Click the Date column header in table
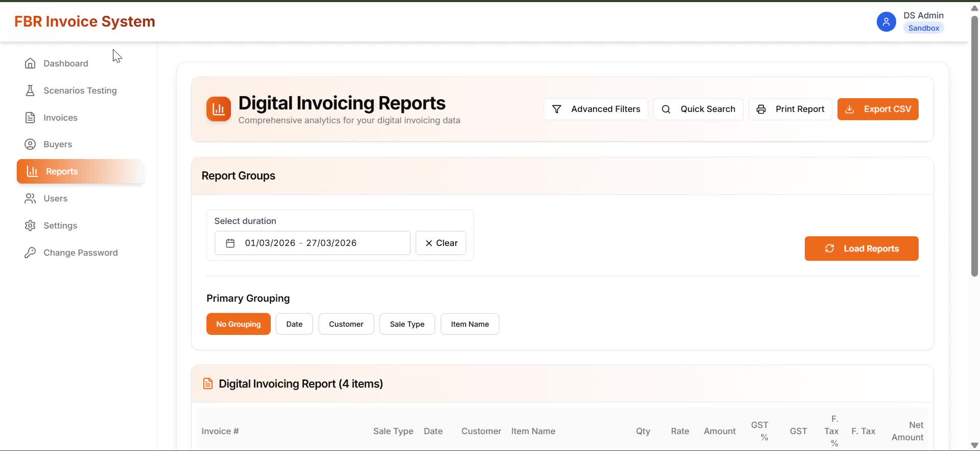 pyautogui.click(x=433, y=431)
